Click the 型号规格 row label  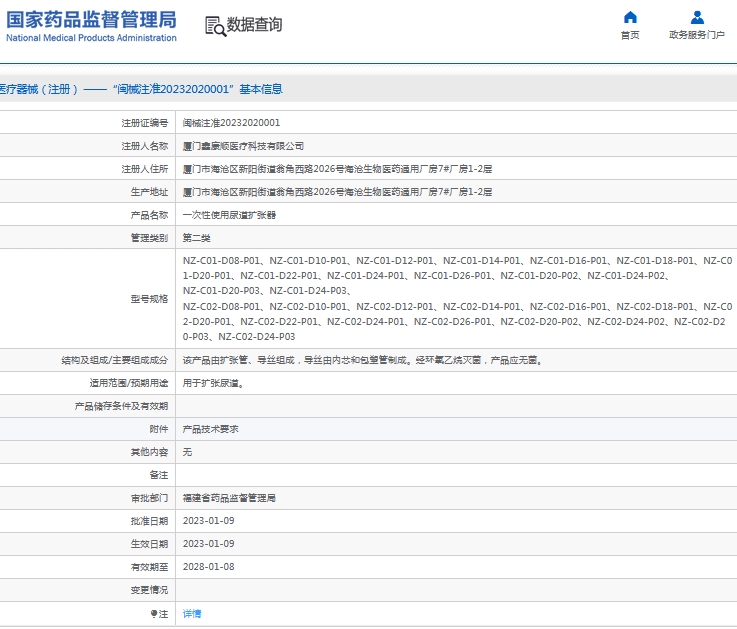[149, 299]
